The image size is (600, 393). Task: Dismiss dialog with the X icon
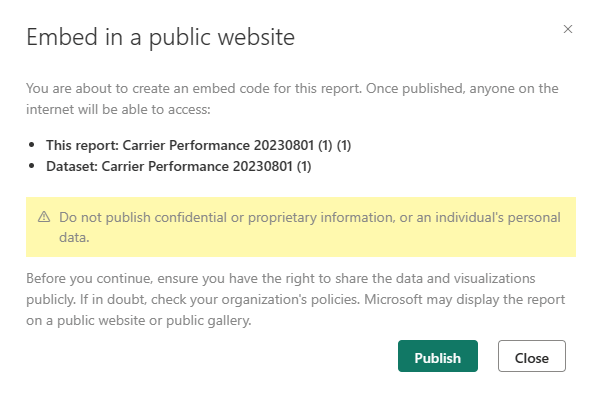point(568,29)
